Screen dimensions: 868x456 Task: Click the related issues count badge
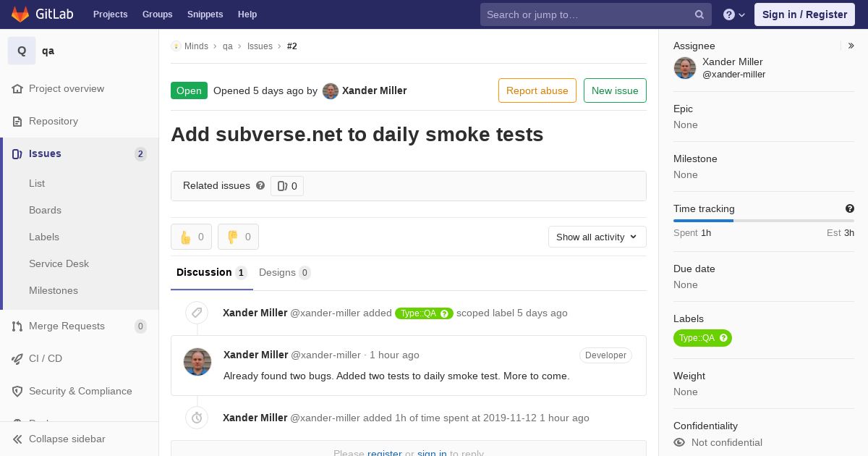(287, 186)
